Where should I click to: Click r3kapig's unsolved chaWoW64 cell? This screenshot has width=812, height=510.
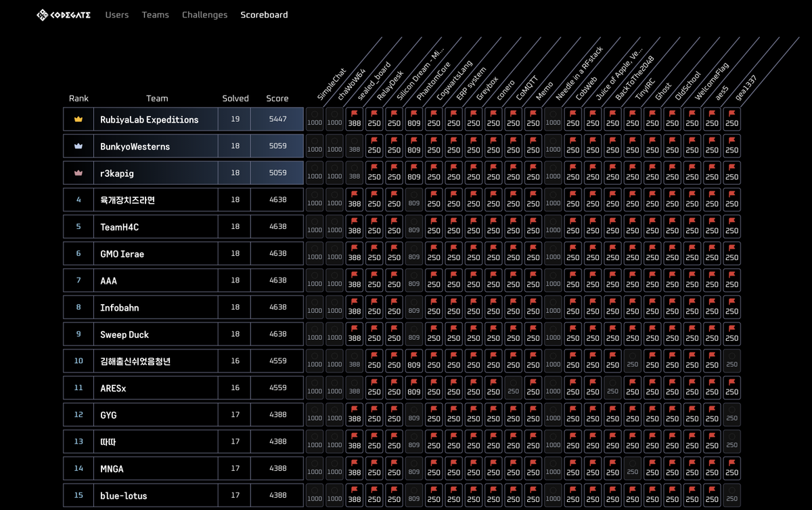click(x=334, y=173)
